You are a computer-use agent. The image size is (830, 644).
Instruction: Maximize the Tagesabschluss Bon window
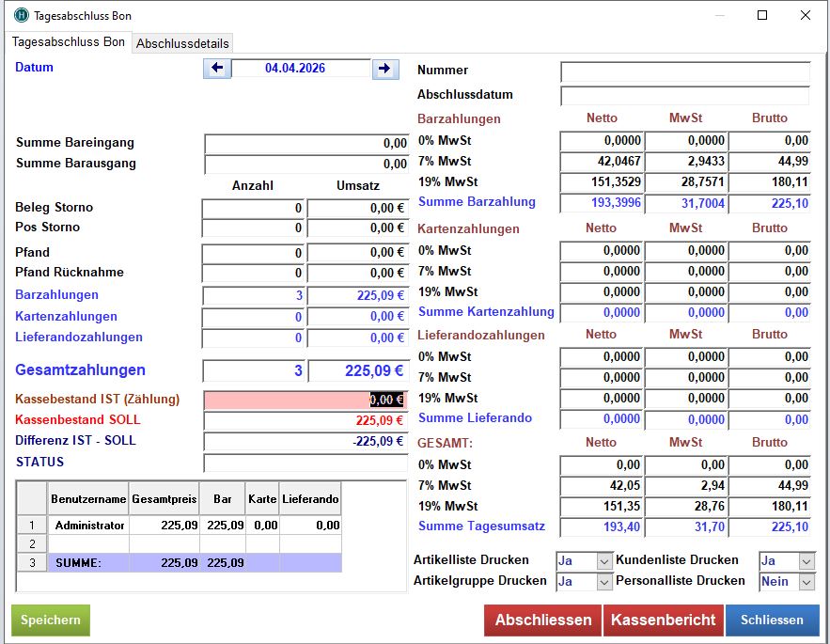coord(762,15)
